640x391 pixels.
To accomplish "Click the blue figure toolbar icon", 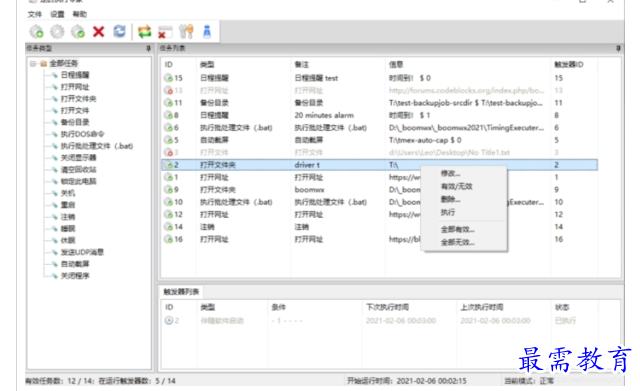I will pyautogui.click(x=207, y=31).
